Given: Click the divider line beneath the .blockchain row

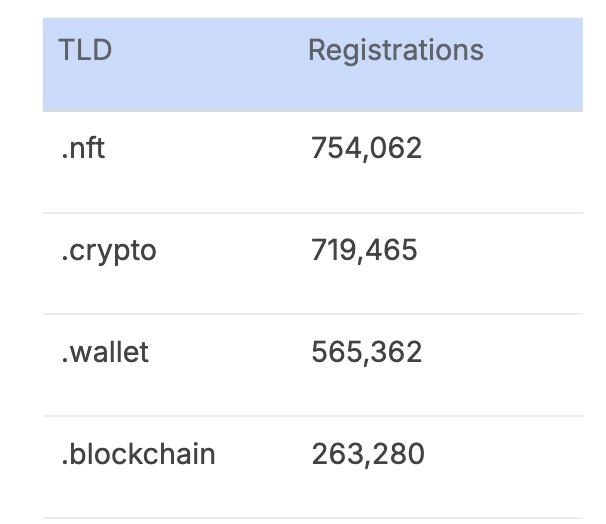Looking at the screenshot, I should pyautogui.click(x=313, y=518).
